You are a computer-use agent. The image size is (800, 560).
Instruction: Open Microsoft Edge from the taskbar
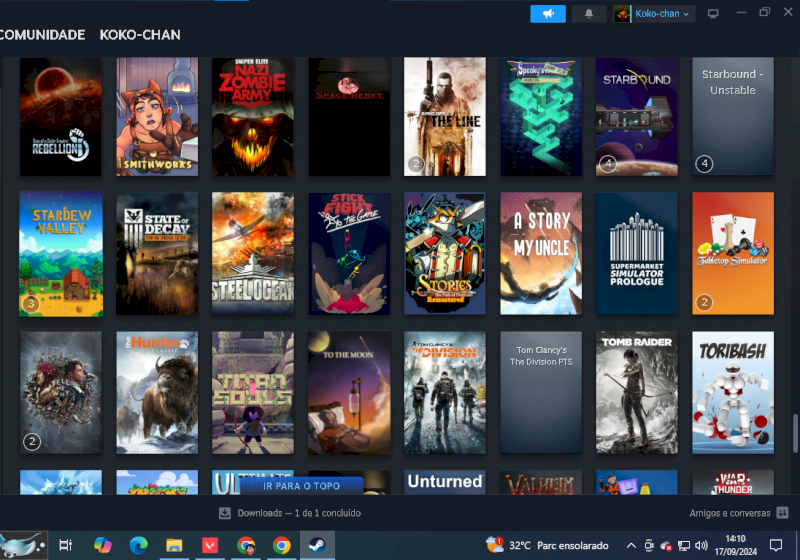click(138, 545)
